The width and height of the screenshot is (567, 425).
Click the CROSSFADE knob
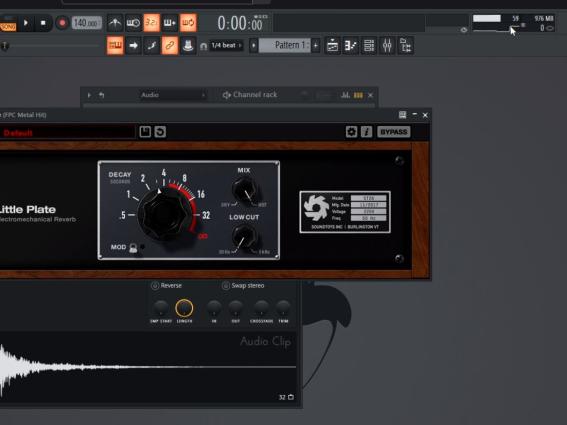tap(261, 308)
